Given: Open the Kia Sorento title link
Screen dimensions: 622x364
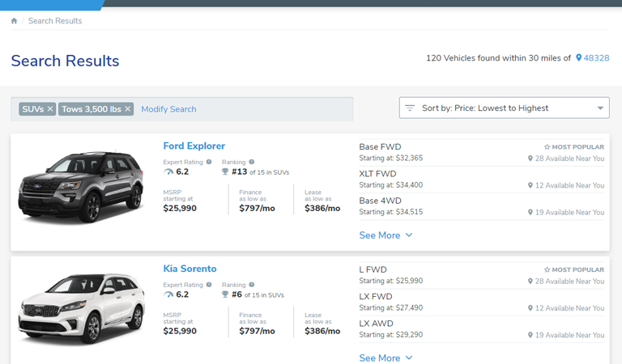Looking at the screenshot, I should pos(190,269).
